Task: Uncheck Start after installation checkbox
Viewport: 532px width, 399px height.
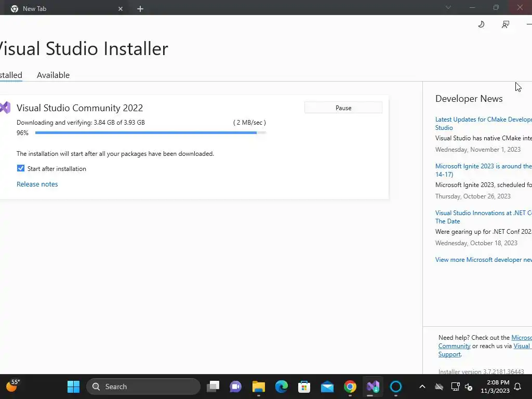Action: click(21, 168)
